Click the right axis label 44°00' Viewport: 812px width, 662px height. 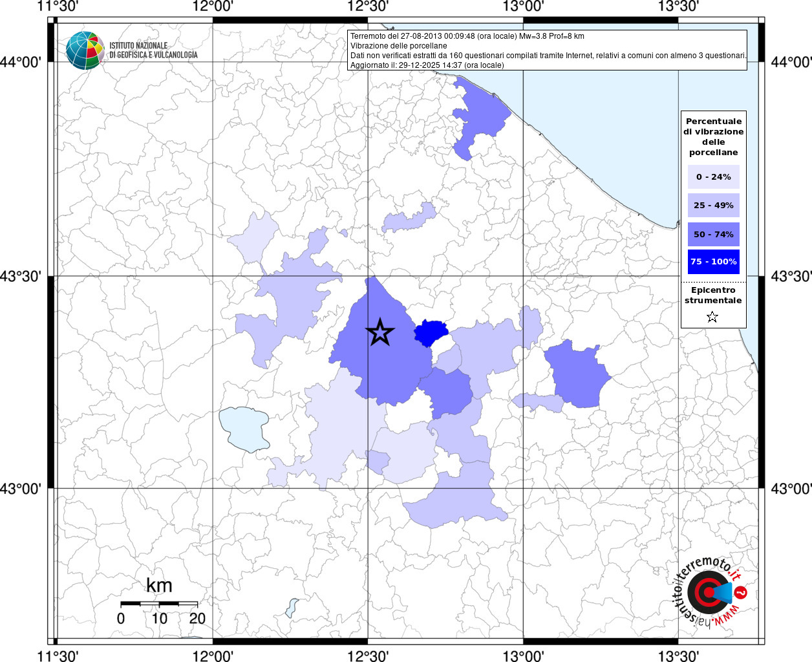(791, 62)
